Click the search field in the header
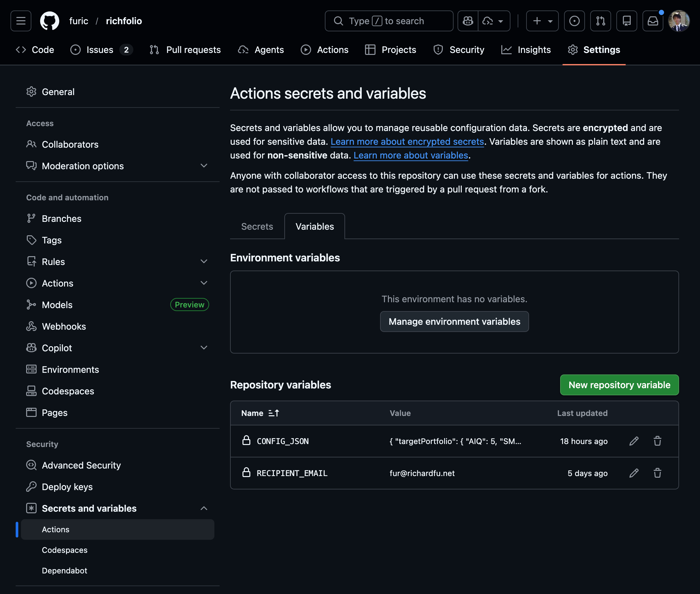The image size is (700, 594). (389, 21)
